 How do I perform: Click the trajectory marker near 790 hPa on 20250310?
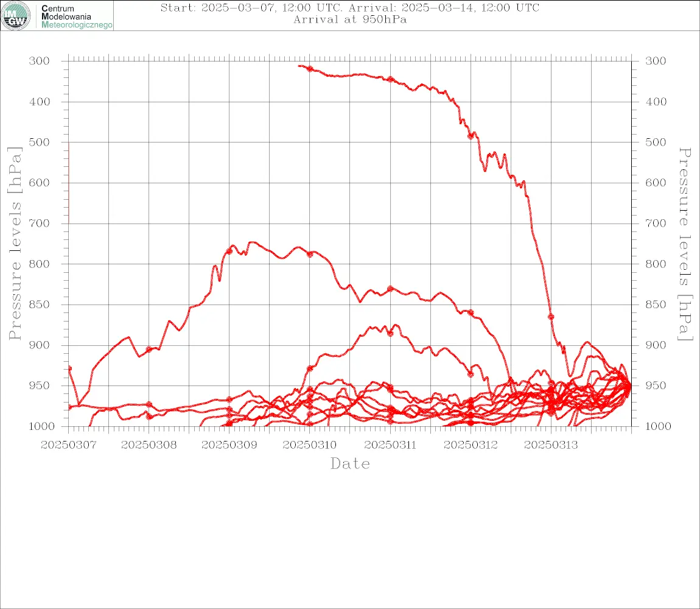pyautogui.click(x=310, y=254)
